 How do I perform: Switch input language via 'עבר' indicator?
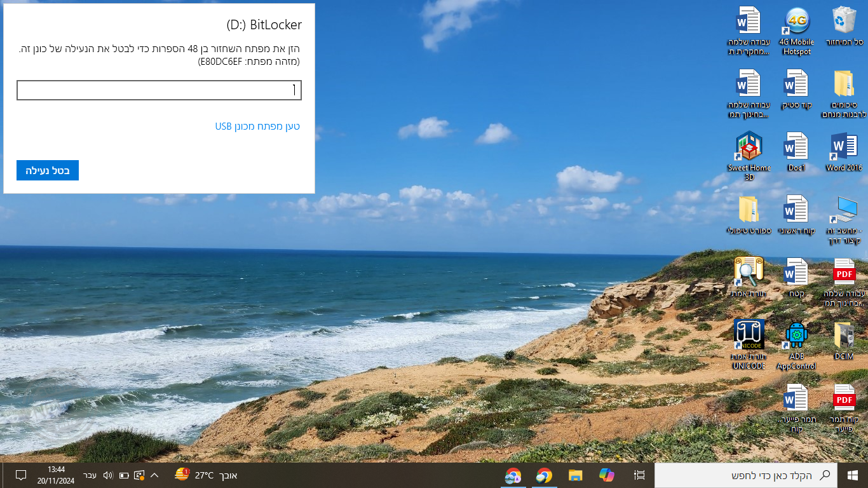pyautogui.click(x=90, y=475)
